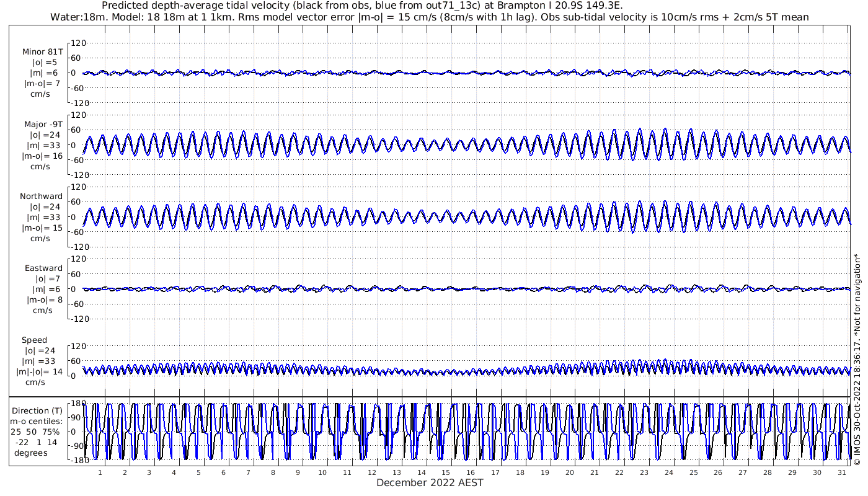This screenshot has width=868, height=496.
Task: Click '|o| =5' in the Minor panel
Action: (44, 63)
